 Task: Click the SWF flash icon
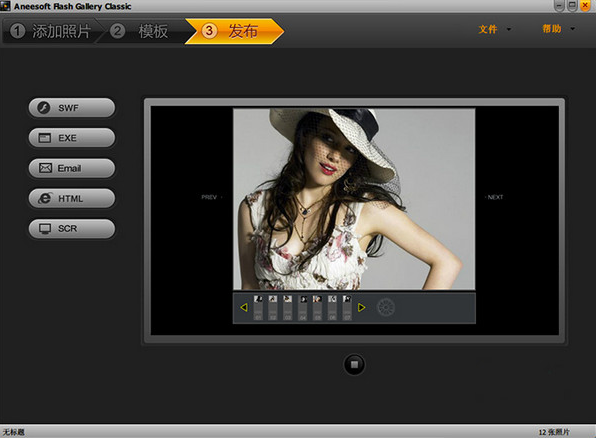click(44, 108)
